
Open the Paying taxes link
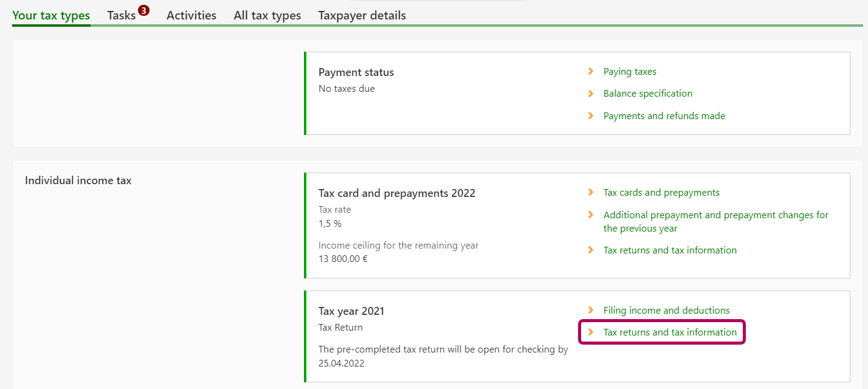[x=630, y=72]
